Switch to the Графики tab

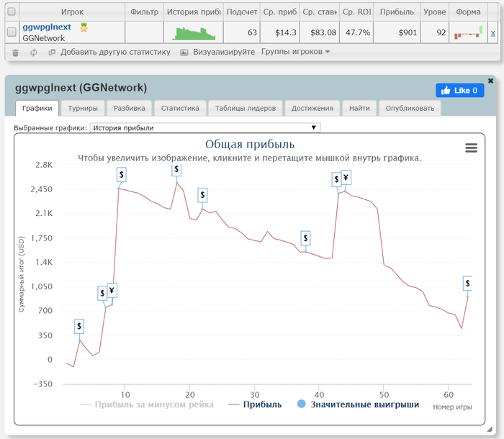[x=37, y=108]
